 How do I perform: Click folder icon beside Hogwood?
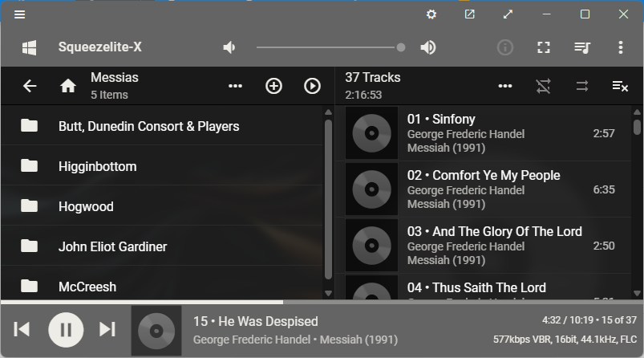pos(29,206)
